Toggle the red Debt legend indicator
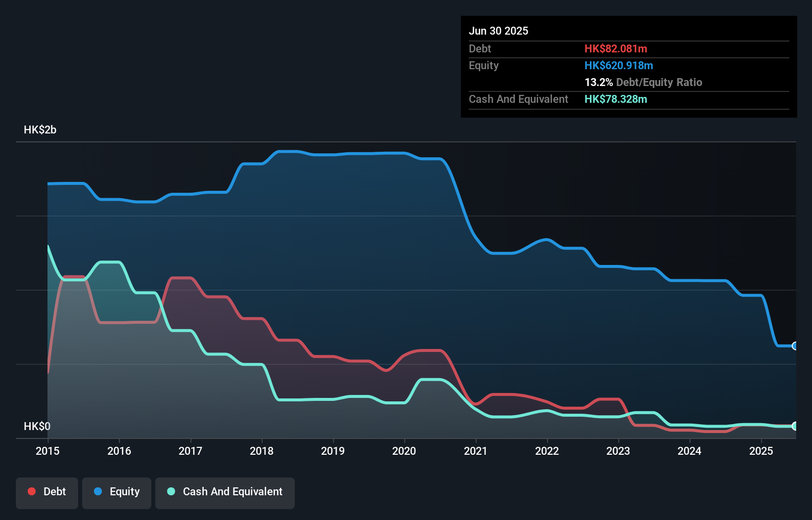 click(x=32, y=491)
